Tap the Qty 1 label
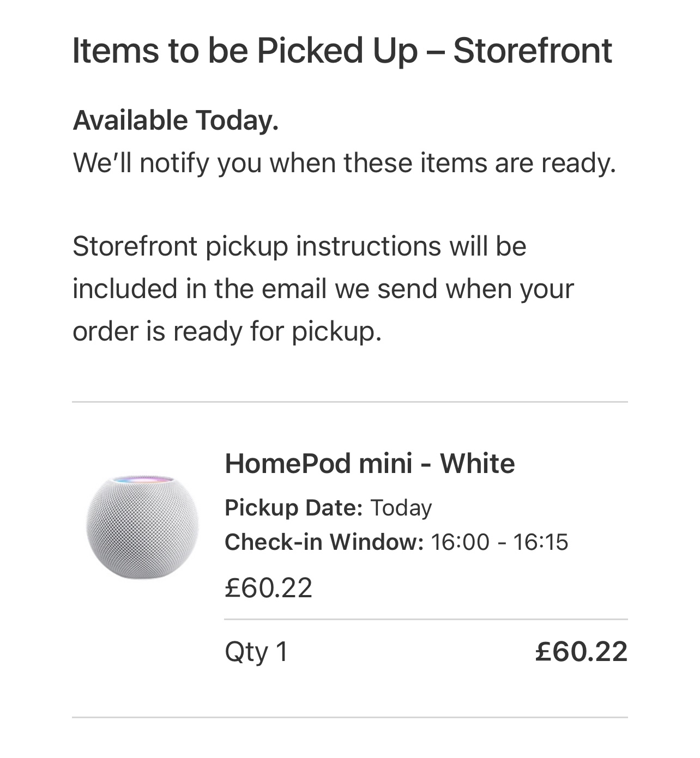700x758 pixels. [x=256, y=652]
